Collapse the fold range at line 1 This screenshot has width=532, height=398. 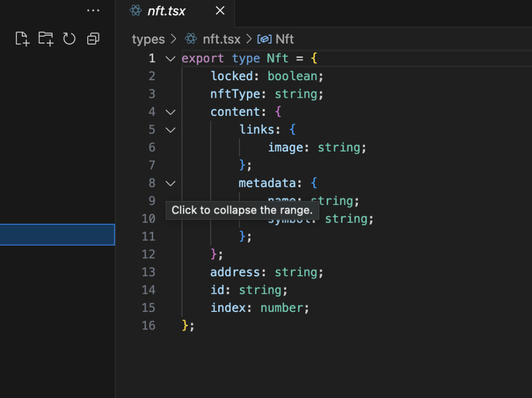(x=170, y=58)
